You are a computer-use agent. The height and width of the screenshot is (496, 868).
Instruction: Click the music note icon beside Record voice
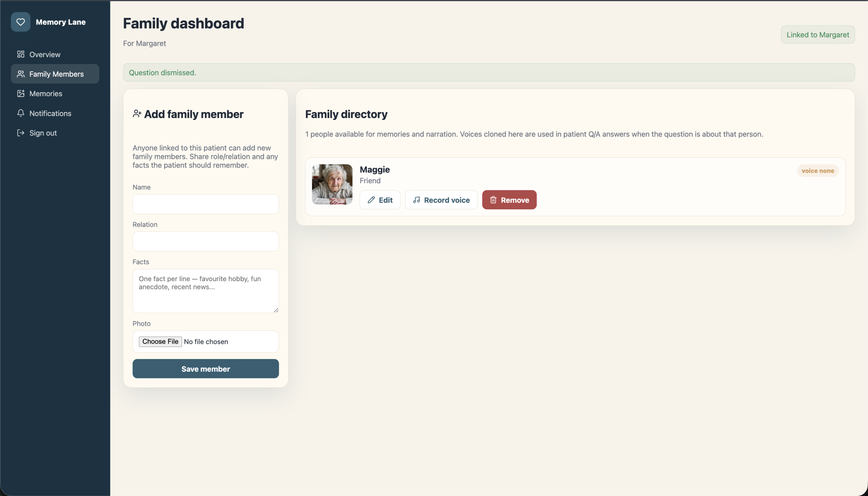(416, 200)
